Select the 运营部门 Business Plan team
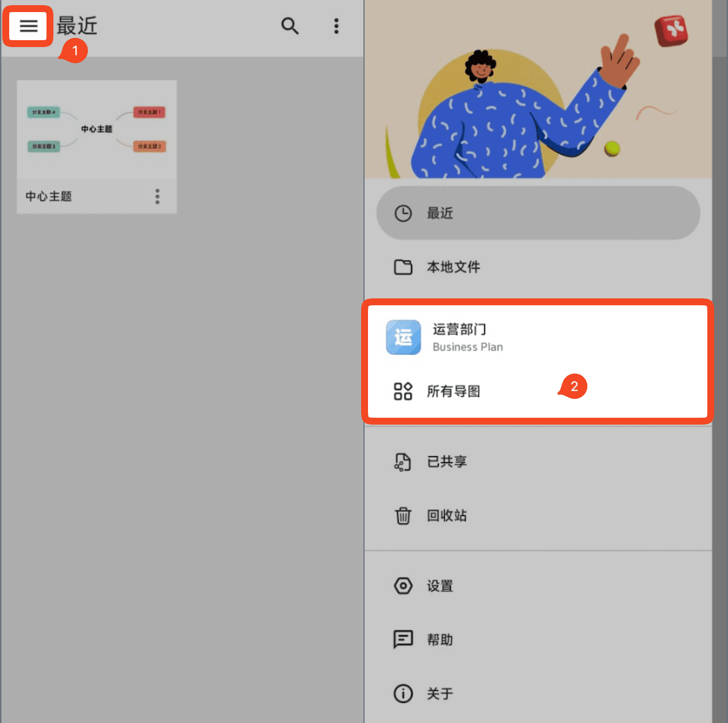The image size is (728, 723). click(537, 337)
